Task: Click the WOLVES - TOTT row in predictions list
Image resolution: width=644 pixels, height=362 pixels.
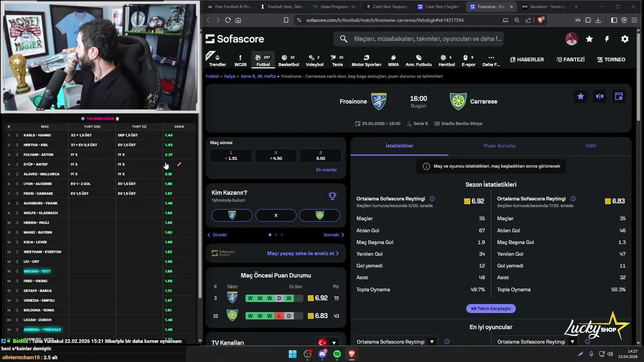Action: [101, 271]
